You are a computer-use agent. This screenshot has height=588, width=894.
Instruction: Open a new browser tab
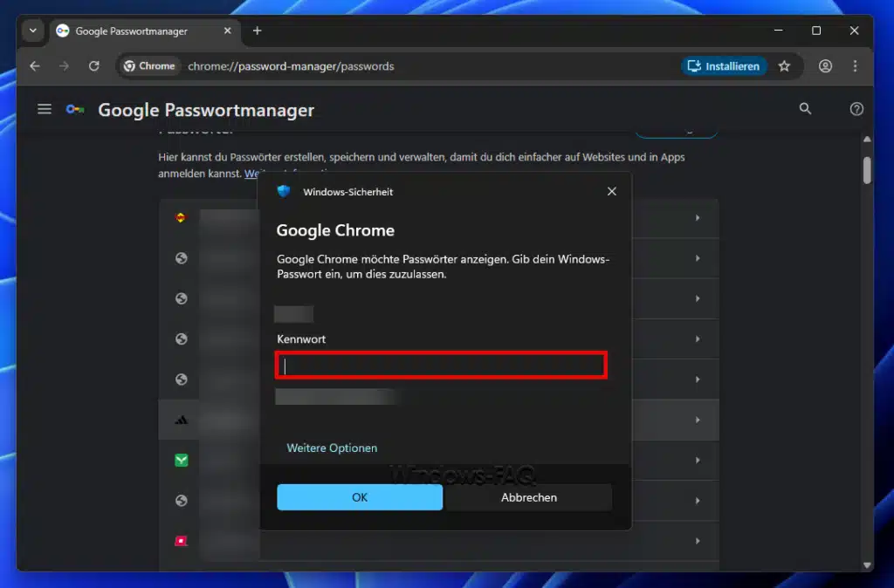(257, 31)
